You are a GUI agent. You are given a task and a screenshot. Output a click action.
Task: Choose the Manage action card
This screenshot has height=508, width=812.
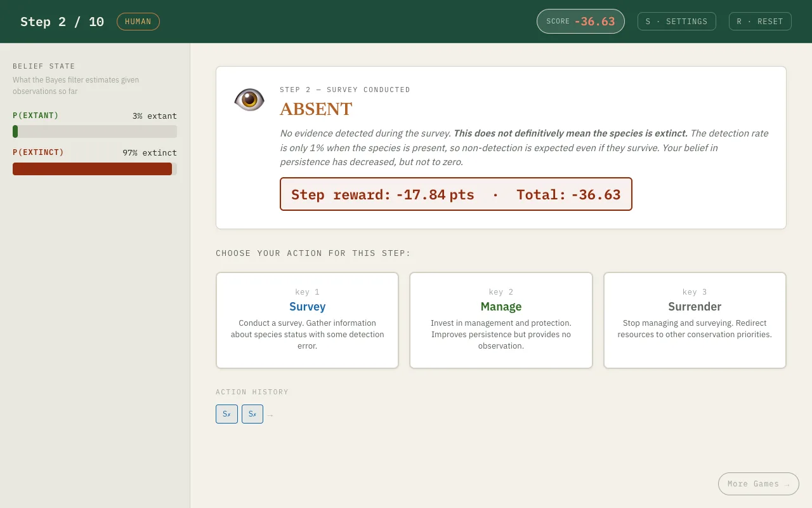(501, 320)
